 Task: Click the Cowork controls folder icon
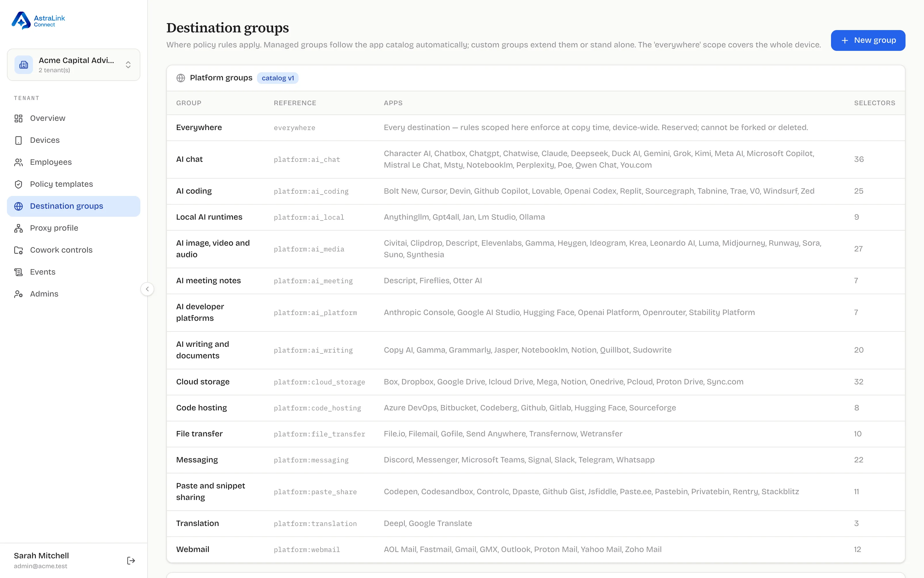pyautogui.click(x=18, y=250)
